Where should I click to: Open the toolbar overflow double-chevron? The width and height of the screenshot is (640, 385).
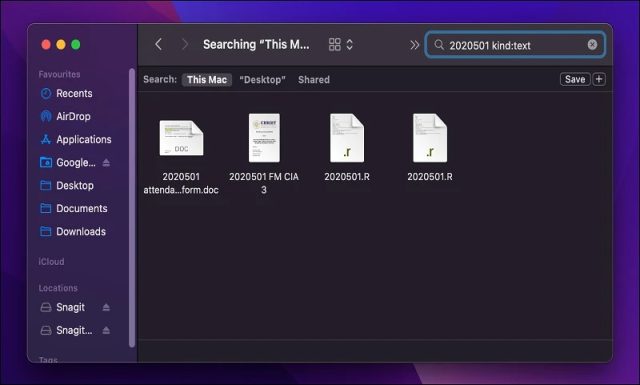point(414,45)
